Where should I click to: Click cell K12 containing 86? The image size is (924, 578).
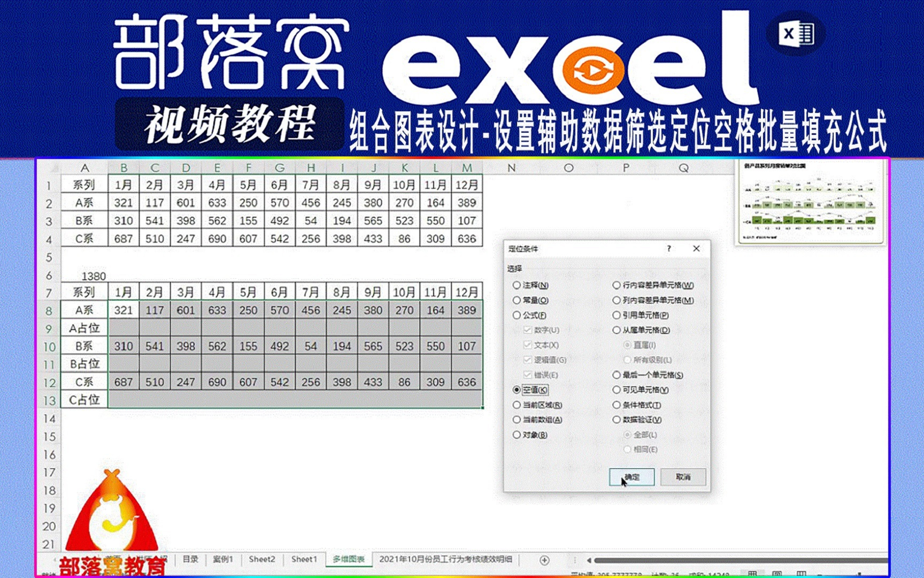coord(404,382)
